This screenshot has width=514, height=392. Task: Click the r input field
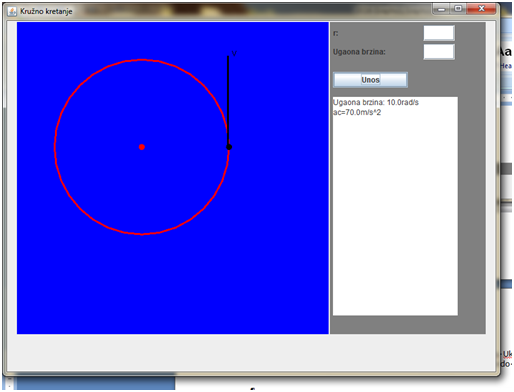coord(439,33)
